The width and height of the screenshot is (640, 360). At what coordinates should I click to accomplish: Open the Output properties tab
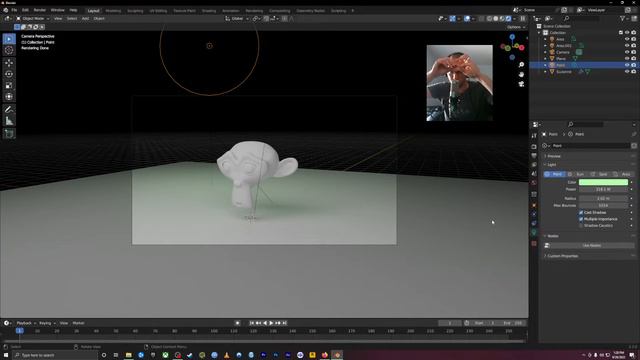(x=534, y=156)
